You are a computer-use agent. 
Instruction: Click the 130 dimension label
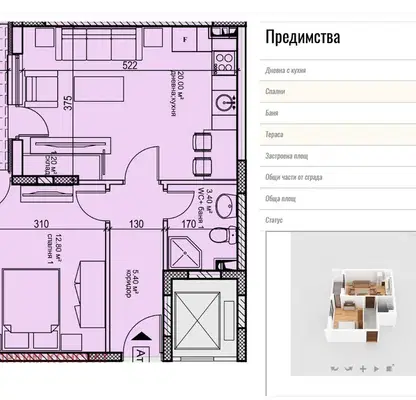[x=136, y=224]
